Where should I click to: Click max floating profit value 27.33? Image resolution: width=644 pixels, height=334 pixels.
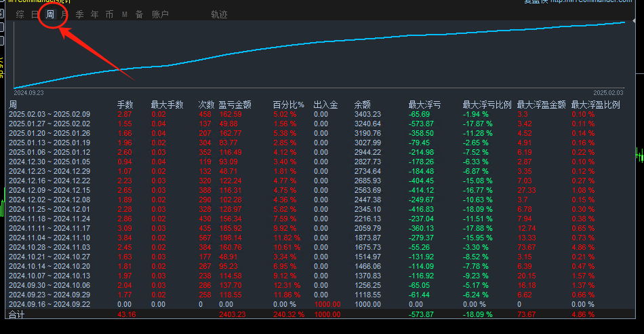pos(526,191)
